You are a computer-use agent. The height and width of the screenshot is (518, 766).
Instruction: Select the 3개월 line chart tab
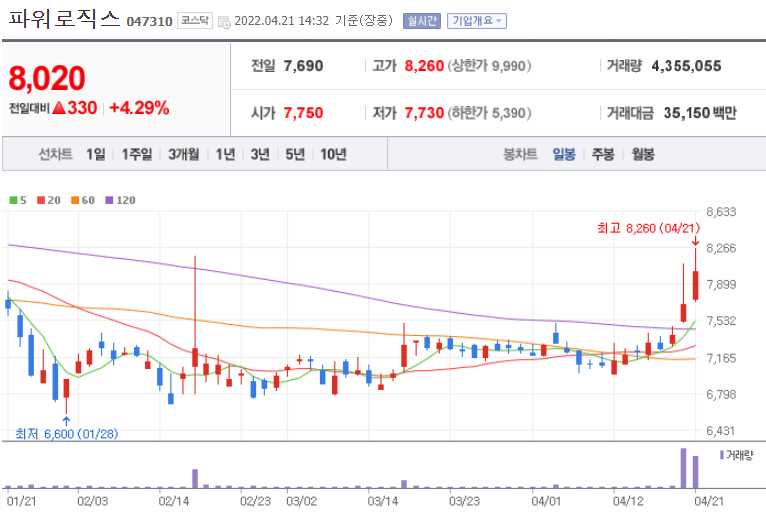tap(184, 154)
